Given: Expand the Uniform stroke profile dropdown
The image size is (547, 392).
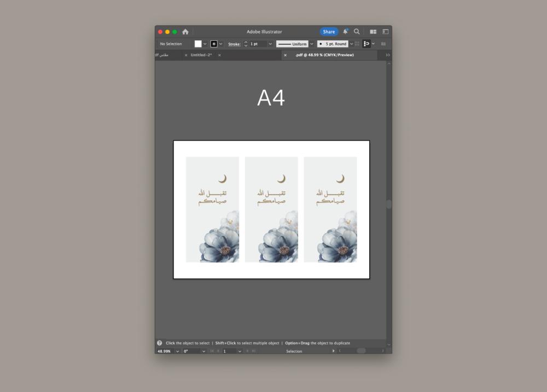Looking at the screenshot, I should click(x=312, y=44).
